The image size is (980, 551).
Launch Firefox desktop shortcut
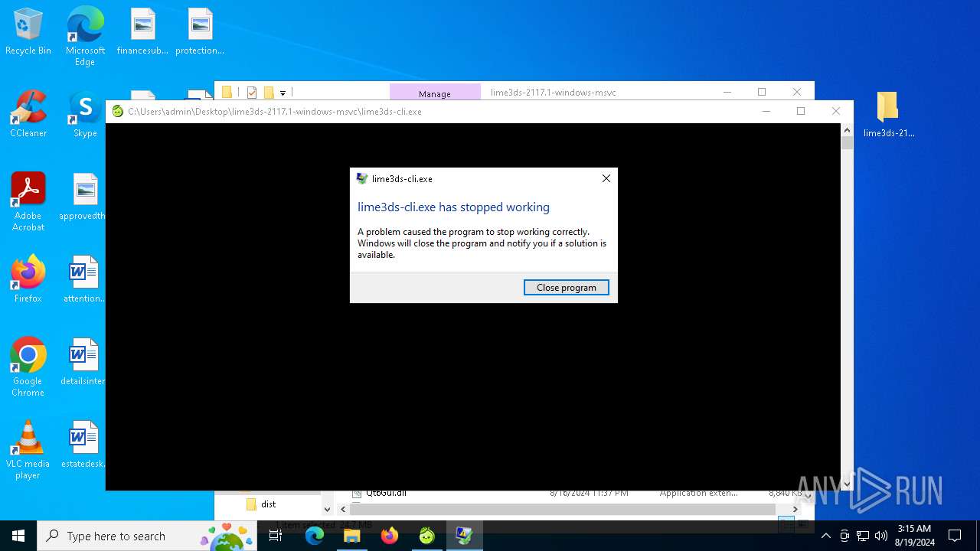point(28,280)
